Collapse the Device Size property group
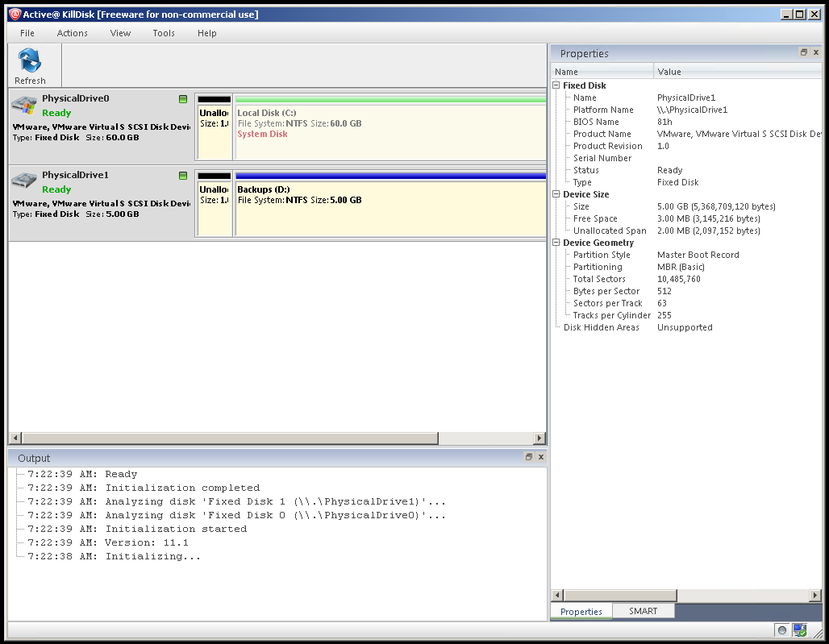Image resolution: width=829 pixels, height=644 pixels. point(556,194)
